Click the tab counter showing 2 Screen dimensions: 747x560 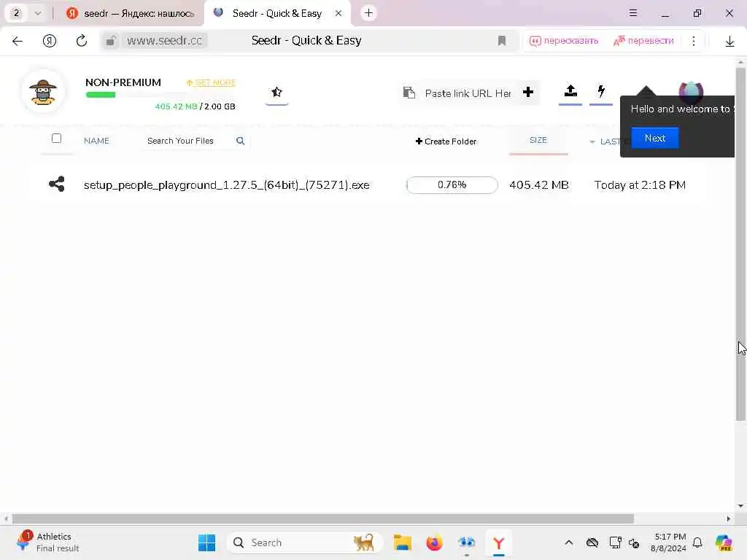tap(16, 13)
